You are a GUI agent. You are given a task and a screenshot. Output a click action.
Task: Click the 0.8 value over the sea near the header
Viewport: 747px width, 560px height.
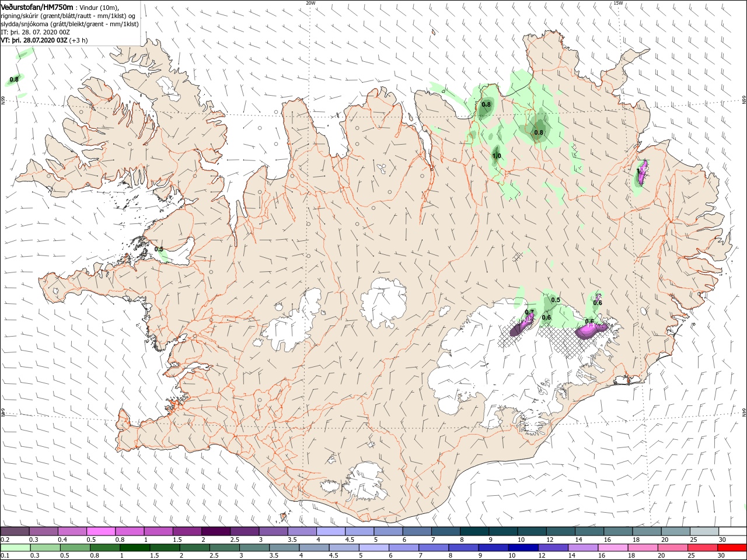(14, 79)
